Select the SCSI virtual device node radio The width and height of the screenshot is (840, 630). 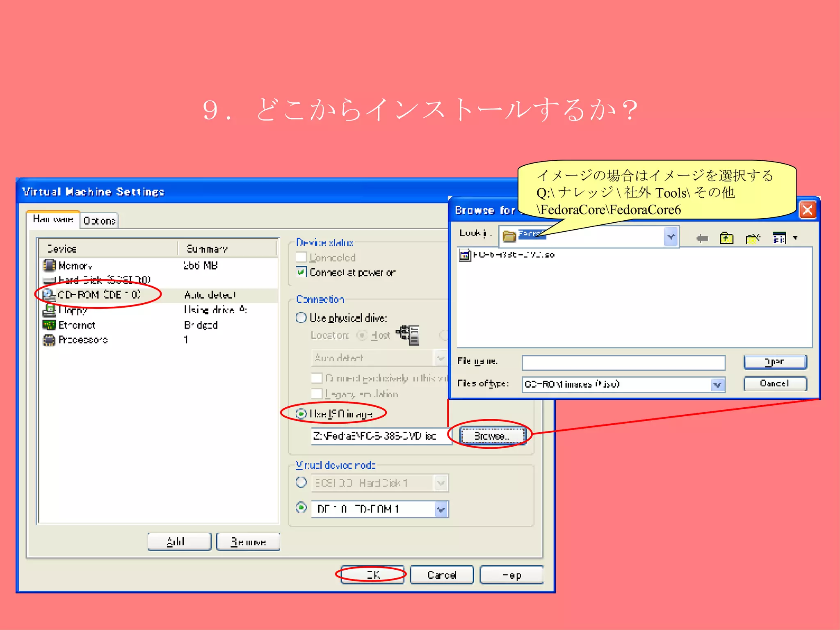click(301, 482)
